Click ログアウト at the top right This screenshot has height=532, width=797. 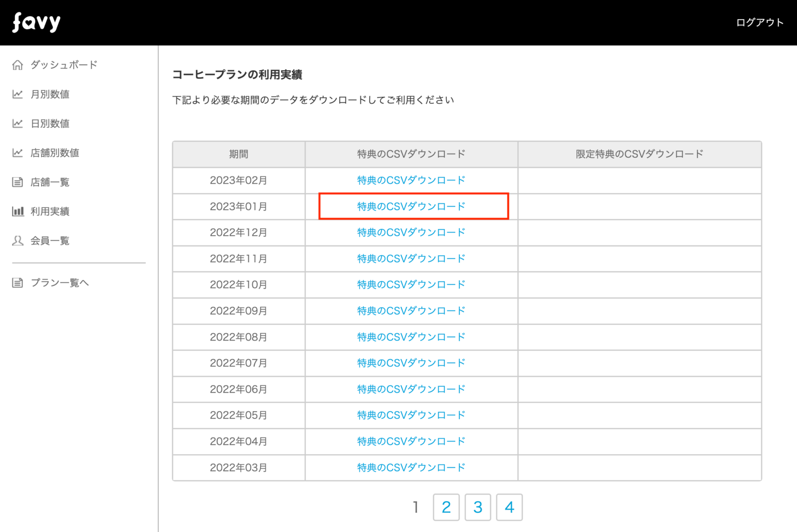[x=759, y=22]
